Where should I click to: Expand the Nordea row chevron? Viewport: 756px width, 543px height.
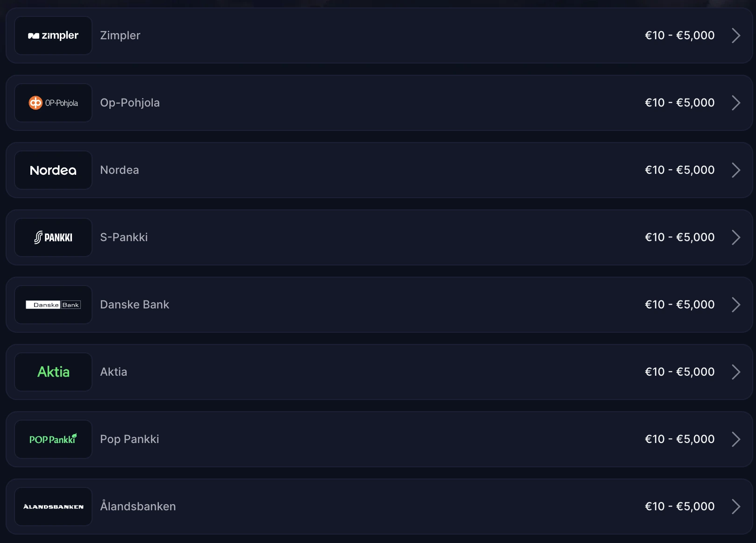736,170
